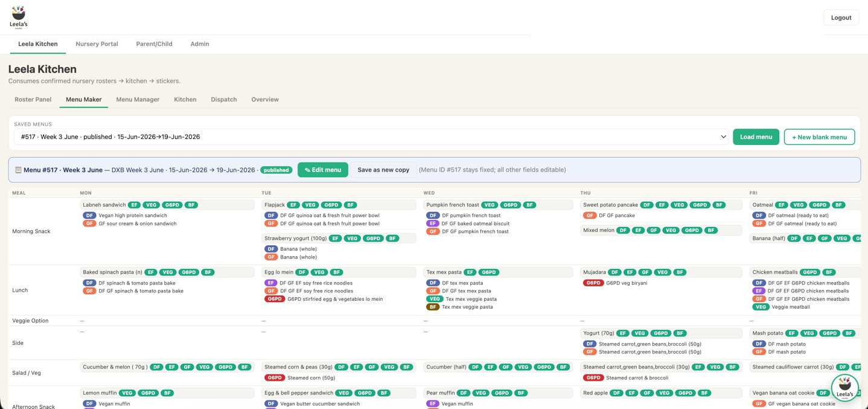Click the G6PD stirfried egg & vegetables lo mein alternative
868x409 pixels.
tap(335, 299)
